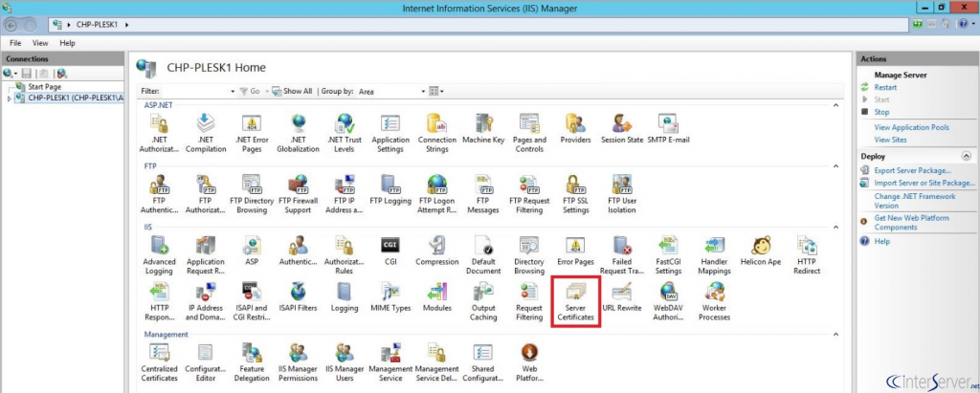
Task: Click the Back navigation arrow
Action: 11,25
